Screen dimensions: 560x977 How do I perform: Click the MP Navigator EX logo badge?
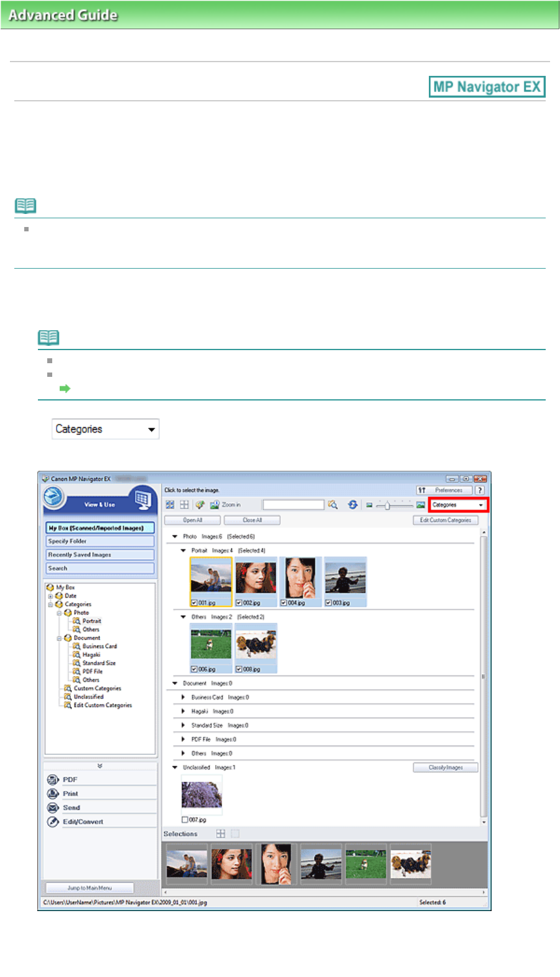pos(487,87)
